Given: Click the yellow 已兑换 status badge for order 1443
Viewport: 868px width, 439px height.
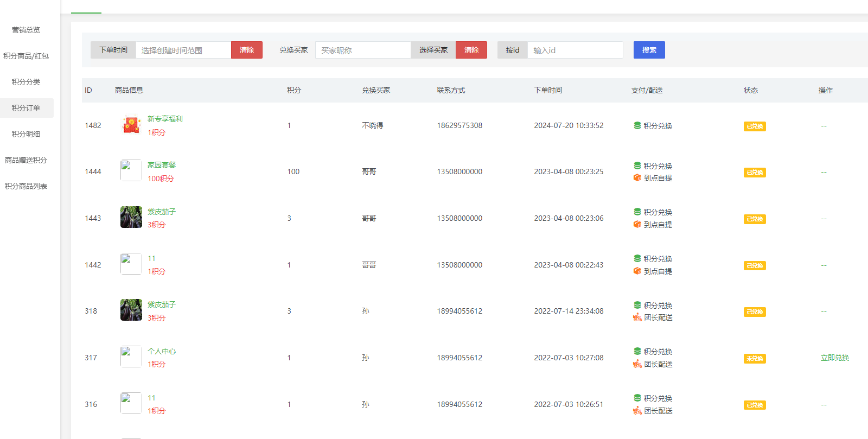Looking at the screenshot, I should [754, 219].
